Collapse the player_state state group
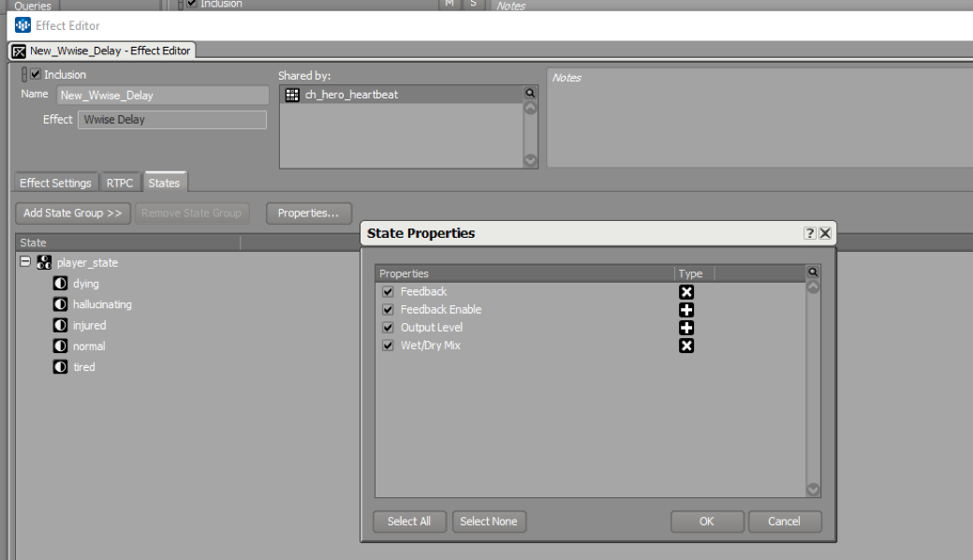Screen dimensions: 973x560 click(x=25, y=261)
